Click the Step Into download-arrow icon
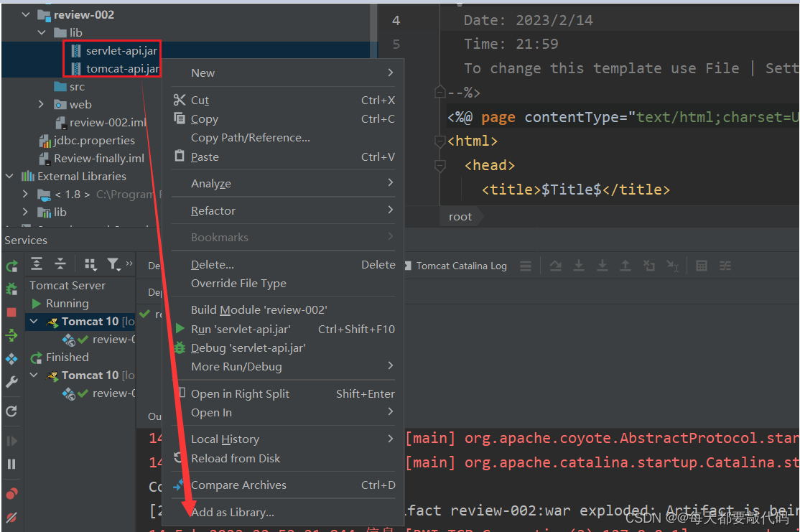800x532 pixels. click(579, 266)
